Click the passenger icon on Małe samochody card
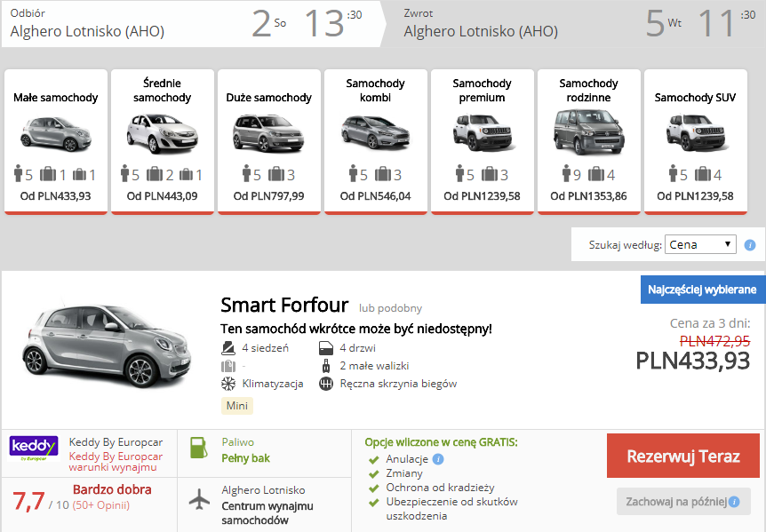This screenshot has width=766, height=532. [x=18, y=173]
